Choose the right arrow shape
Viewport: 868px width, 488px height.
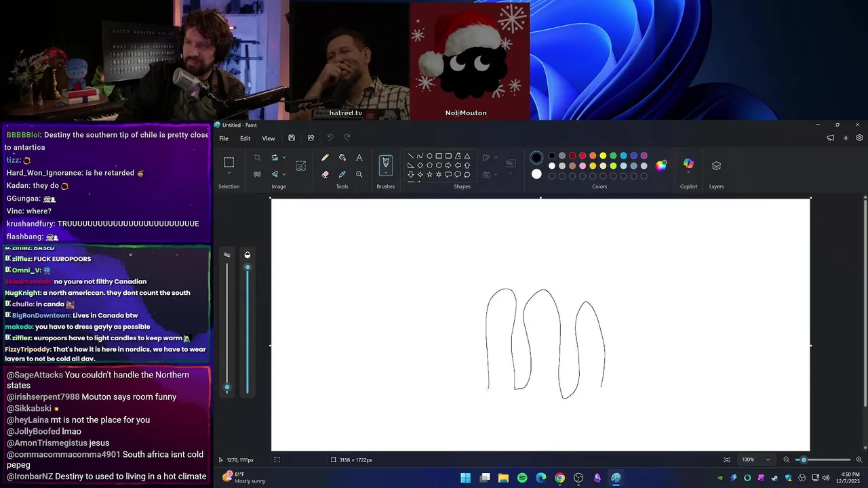(x=448, y=165)
